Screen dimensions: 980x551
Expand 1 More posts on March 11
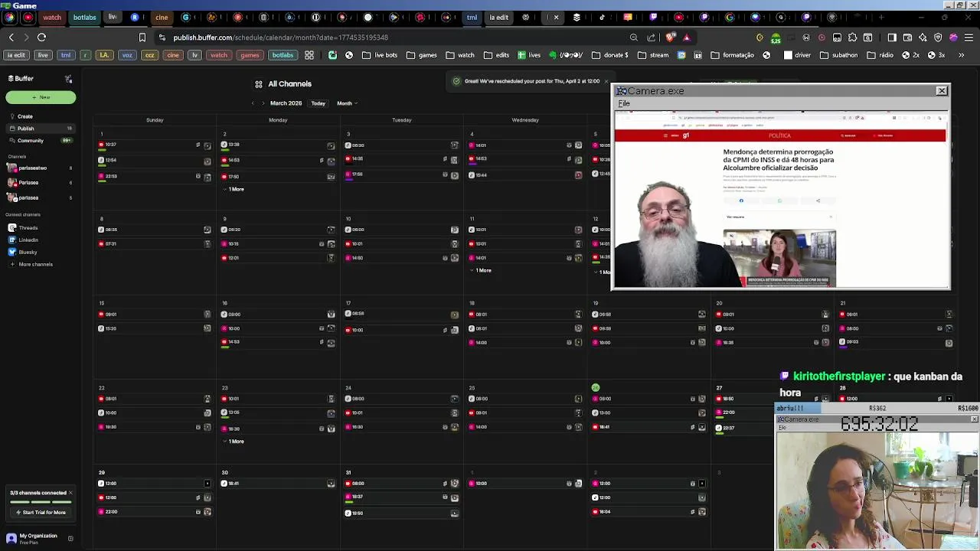click(480, 270)
